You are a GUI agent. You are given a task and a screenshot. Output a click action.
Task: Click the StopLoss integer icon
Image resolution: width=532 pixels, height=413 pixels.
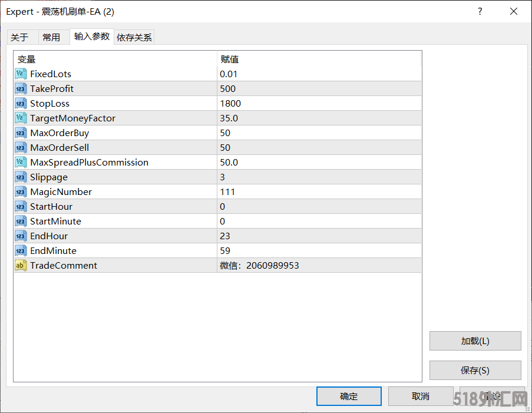coord(21,103)
